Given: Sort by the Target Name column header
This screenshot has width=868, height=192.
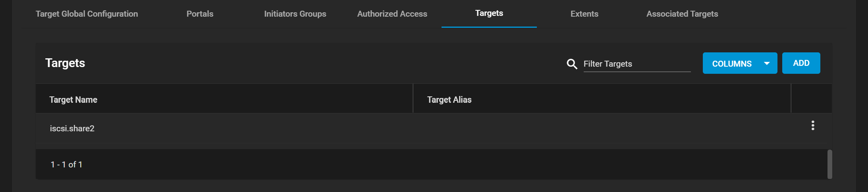Looking at the screenshot, I should (x=73, y=100).
